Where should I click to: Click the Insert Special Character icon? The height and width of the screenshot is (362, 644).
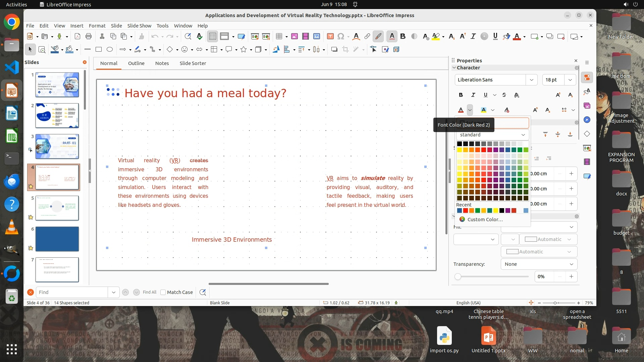pyautogui.click(x=341, y=37)
